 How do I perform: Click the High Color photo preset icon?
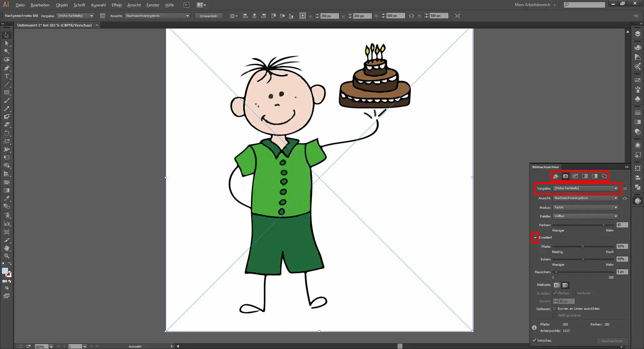[566, 176]
